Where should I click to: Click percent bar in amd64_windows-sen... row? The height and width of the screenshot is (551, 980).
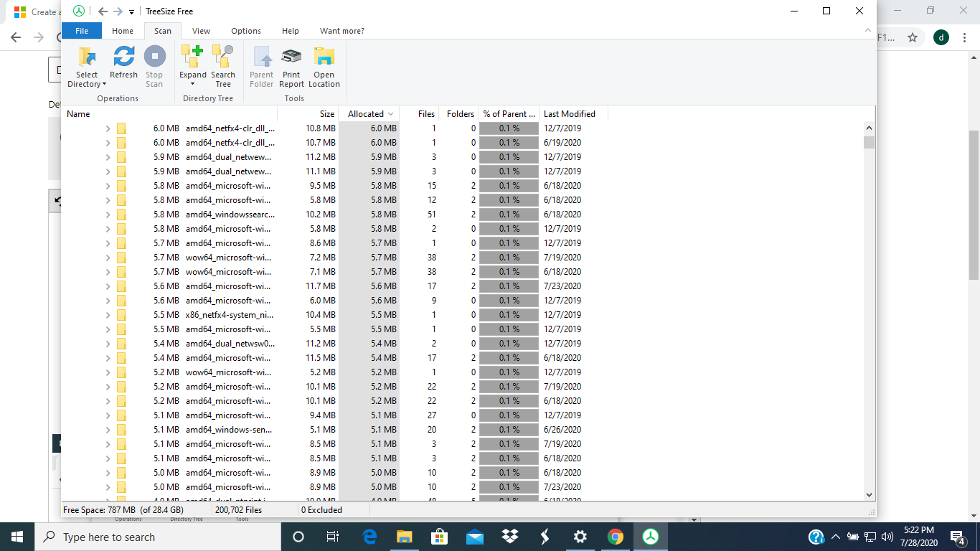coord(509,430)
